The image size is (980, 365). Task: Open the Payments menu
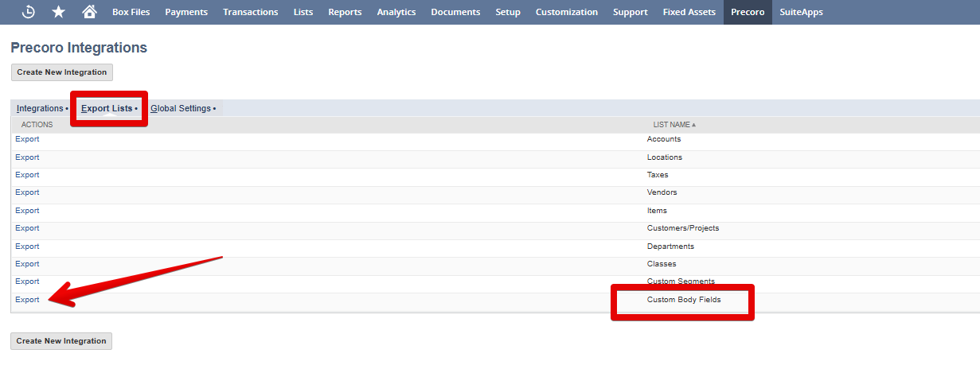coord(186,12)
